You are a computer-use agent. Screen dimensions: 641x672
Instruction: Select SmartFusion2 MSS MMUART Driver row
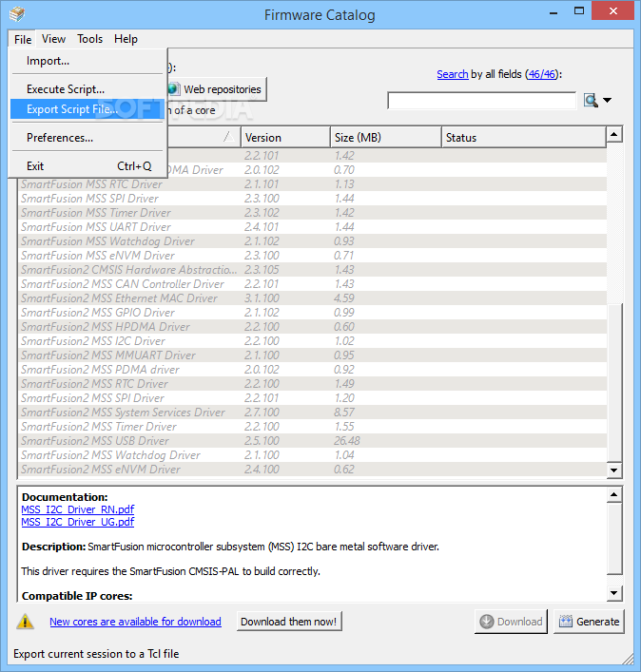[312, 355]
